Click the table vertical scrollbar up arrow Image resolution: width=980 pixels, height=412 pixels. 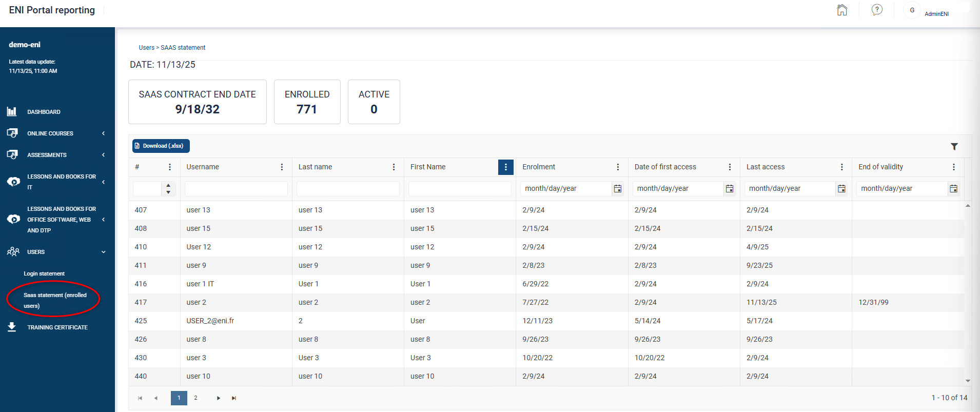pyautogui.click(x=968, y=206)
